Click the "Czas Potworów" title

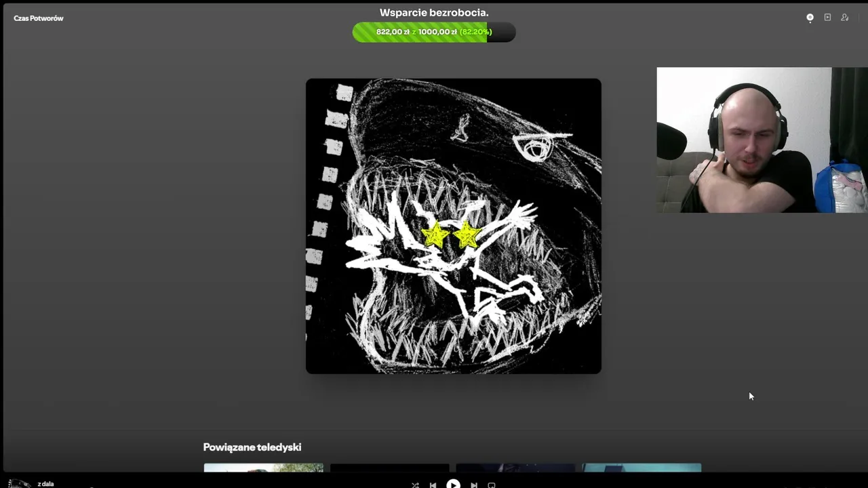point(39,18)
